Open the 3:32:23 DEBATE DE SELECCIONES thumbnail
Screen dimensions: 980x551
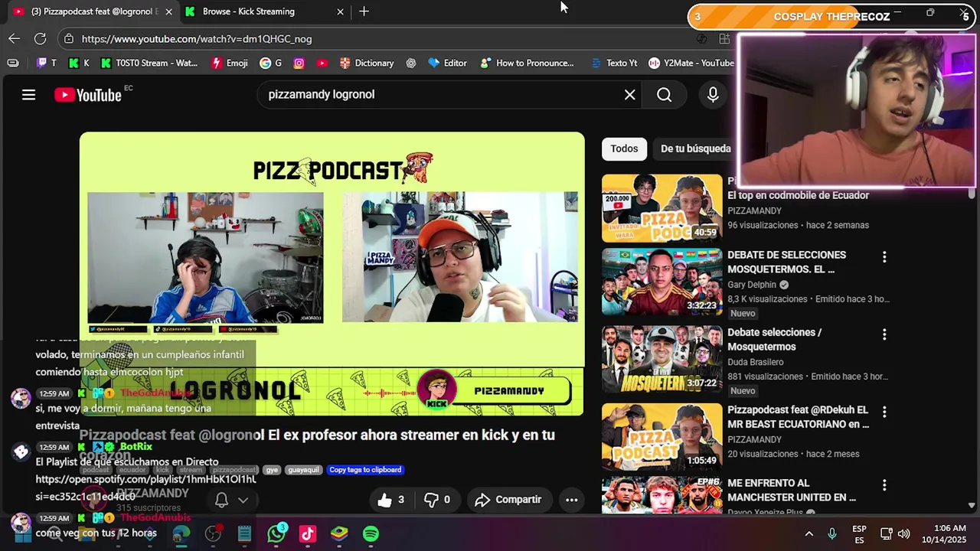click(661, 282)
